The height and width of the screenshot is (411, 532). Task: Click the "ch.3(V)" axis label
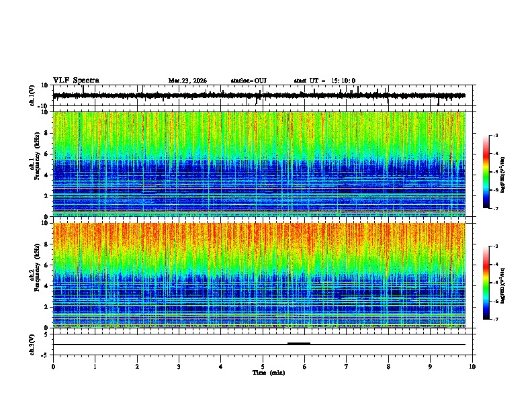(32, 345)
